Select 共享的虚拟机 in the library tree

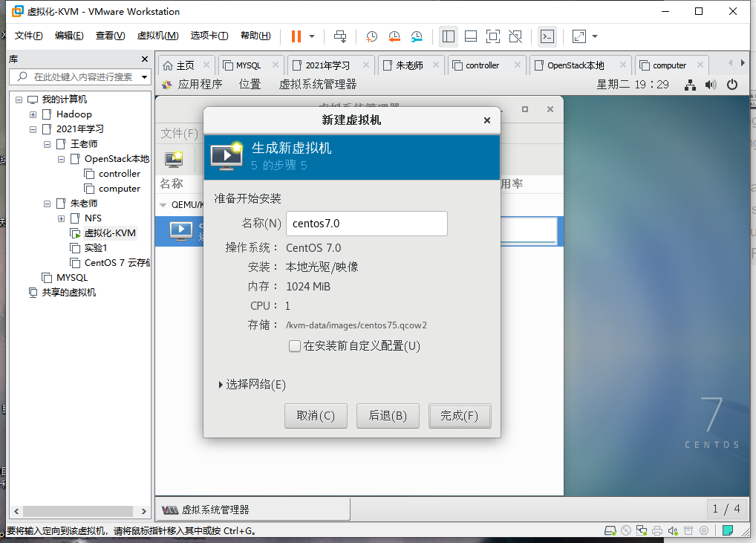tap(68, 292)
